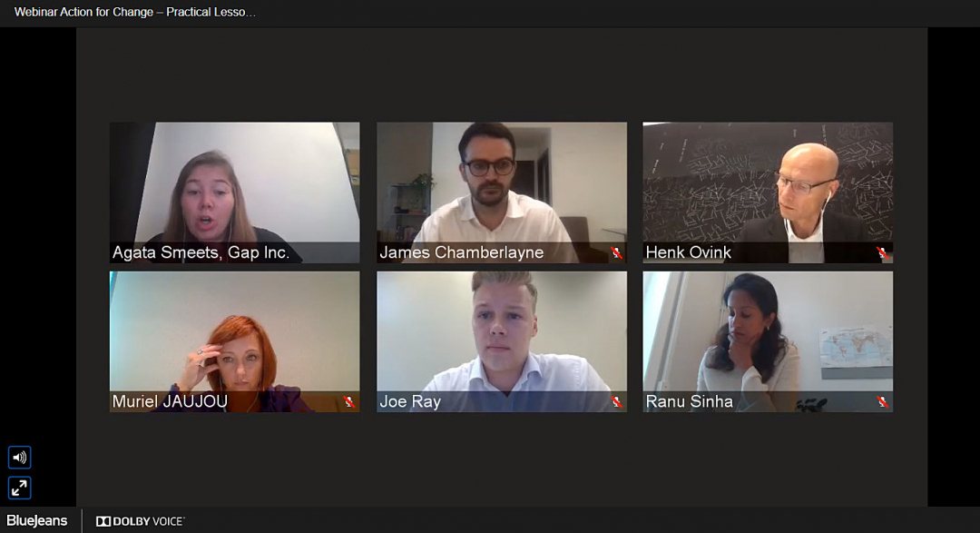Click the Dolby Voice logo
Image resolution: width=980 pixels, height=533 pixels.
140,521
